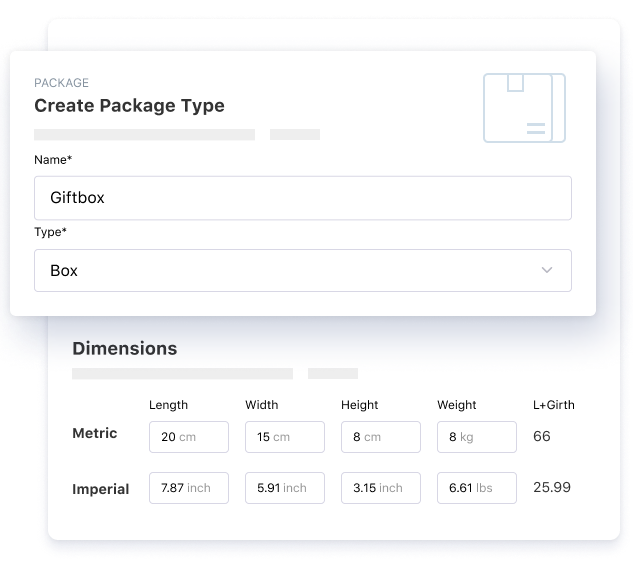Click the Metric Width field 15 cm
Image resolution: width=633 pixels, height=561 pixels.
(x=285, y=437)
